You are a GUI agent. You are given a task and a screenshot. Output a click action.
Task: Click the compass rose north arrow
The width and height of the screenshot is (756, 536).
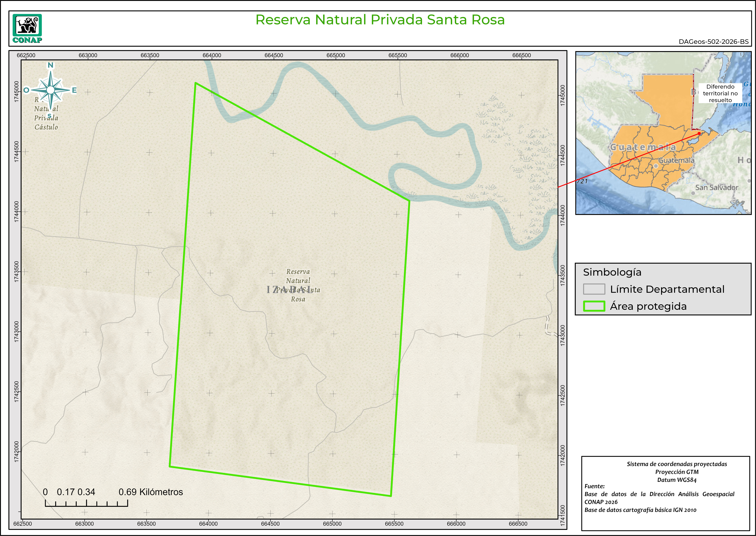pos(50,90)
